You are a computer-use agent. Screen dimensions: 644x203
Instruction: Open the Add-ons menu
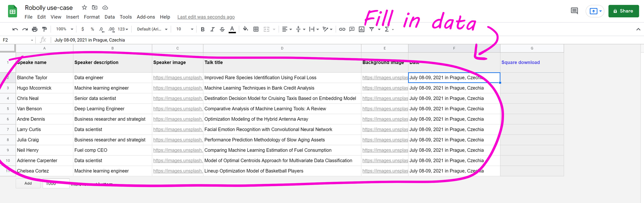click(146, 17)
